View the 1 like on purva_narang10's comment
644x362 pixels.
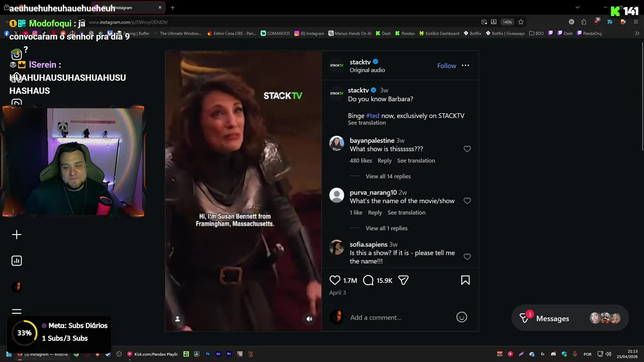(356, 213)
